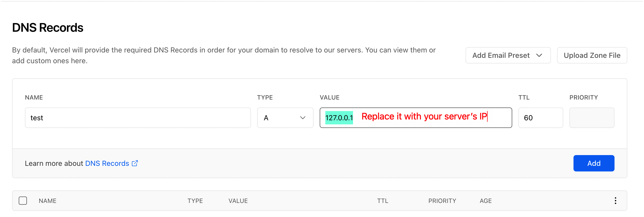The width and height of the screenshot is (644, 217).
Task: Select the highlighted 127.0.0.1 value text
Action: coord(339,118)
